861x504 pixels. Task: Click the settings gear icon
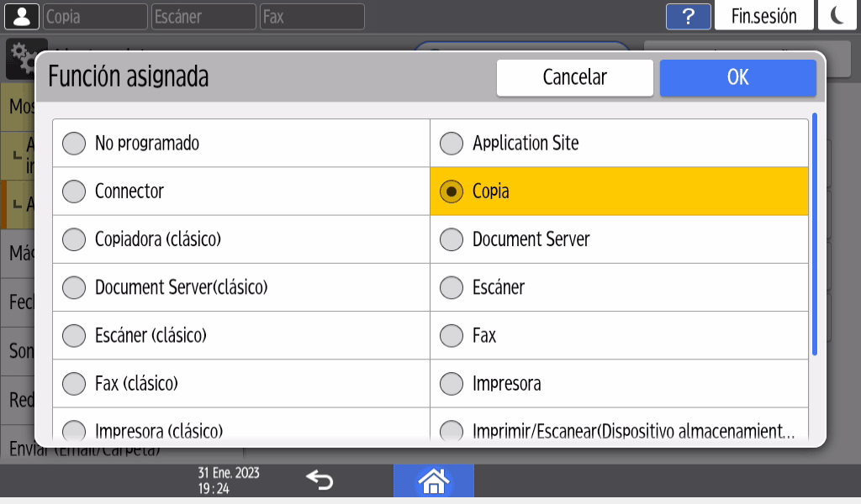point(21,54)
